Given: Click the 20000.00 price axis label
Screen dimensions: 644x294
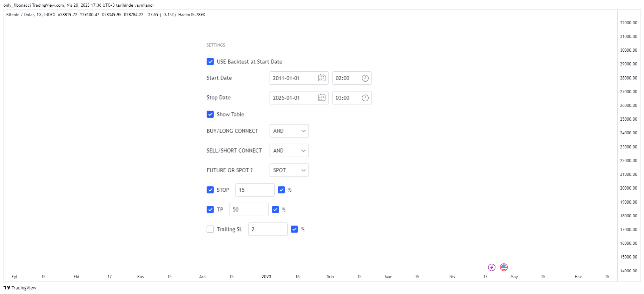Looking at the screenshot, I should click(x=629, y=188).
